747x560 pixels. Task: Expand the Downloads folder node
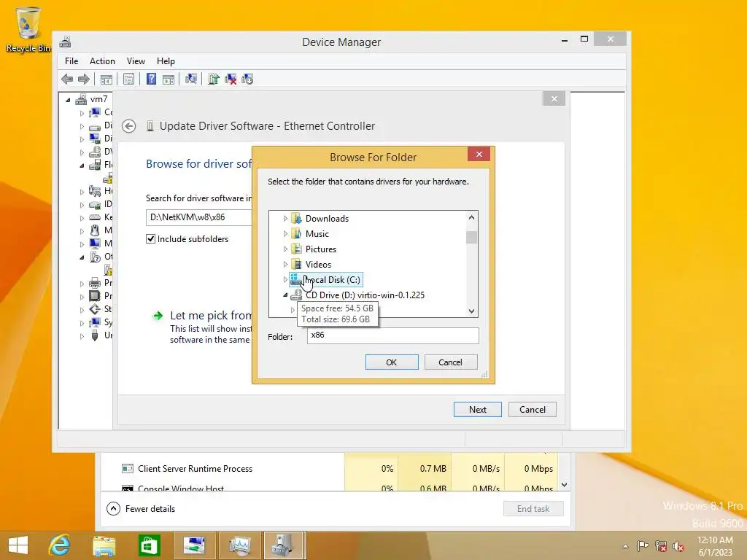(x=285, y=219)
